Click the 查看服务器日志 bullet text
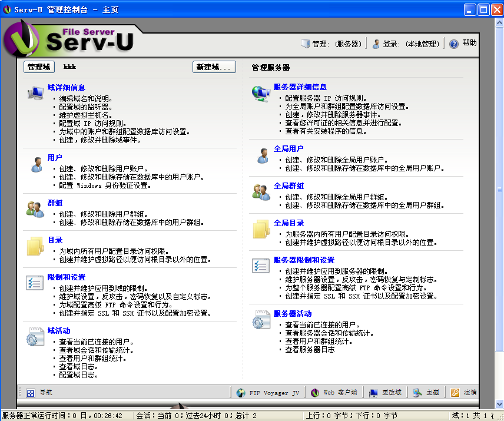 click(310, 349)
